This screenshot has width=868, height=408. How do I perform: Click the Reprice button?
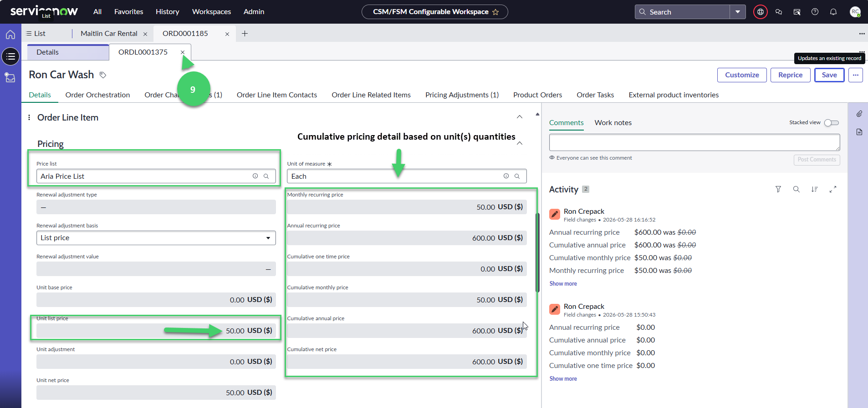tap(790, 75)
